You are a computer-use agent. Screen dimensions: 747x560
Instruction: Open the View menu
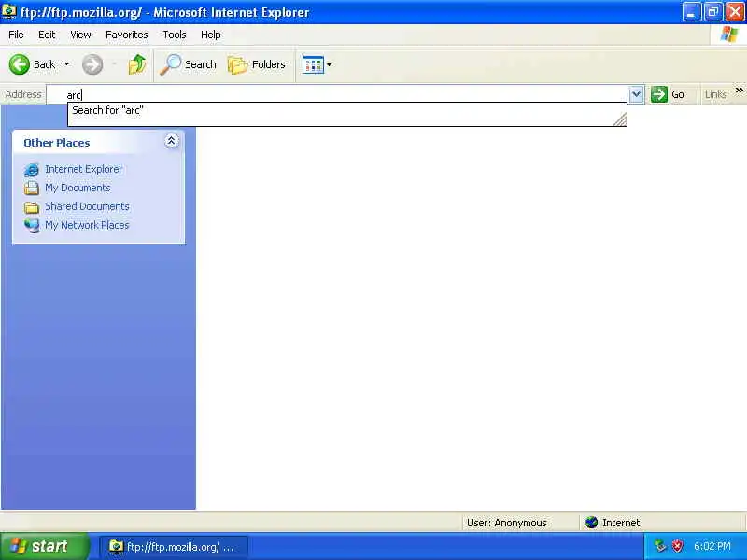[80, 35]
